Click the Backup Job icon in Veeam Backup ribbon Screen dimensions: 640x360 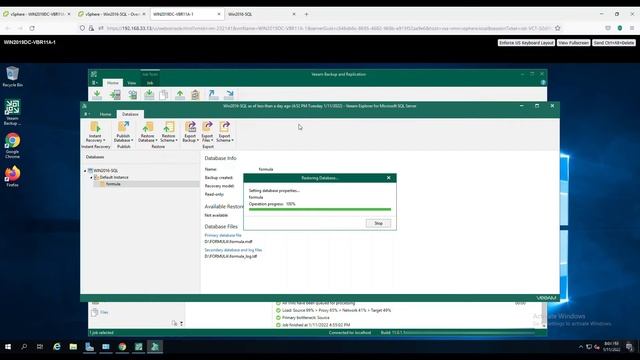[x=97, y=95]
